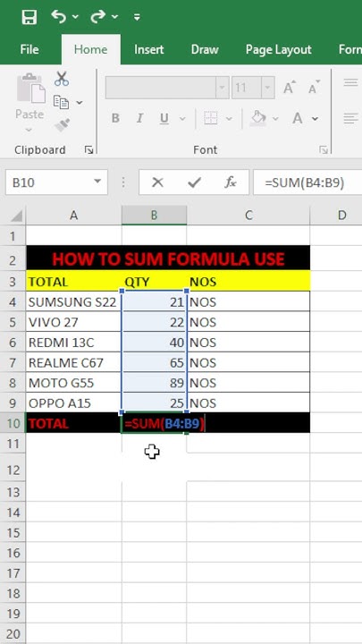Image resolution: width=362 pixels, height=644 pixels.
Task: Cancel the formula entry with X
Action: [157, 182]
